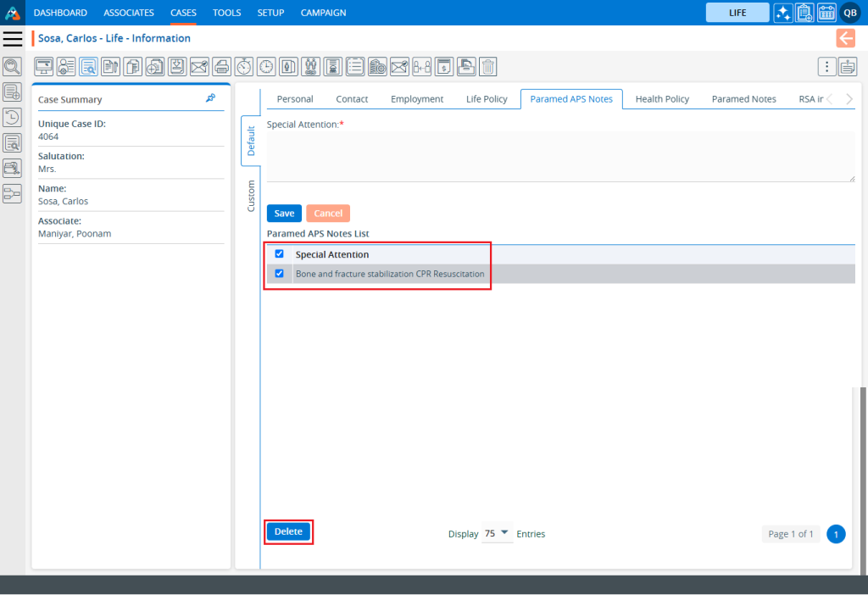
Task: Click the trash can icon in the toolbar
Action: coord(487,66)
